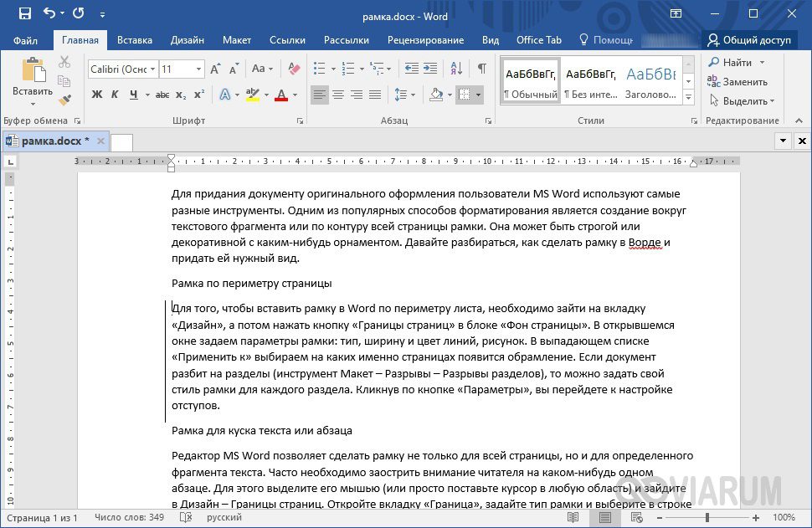Open the Шрифт dialog launcher

click(300, 120)
